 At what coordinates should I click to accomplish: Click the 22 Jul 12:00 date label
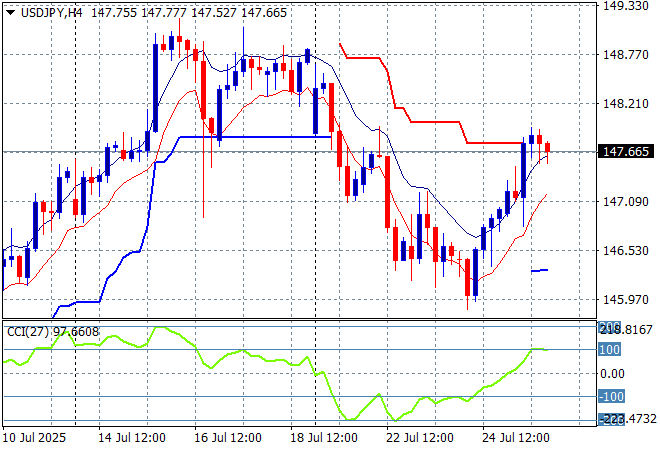pyautogui.click(x=420, y=438)
